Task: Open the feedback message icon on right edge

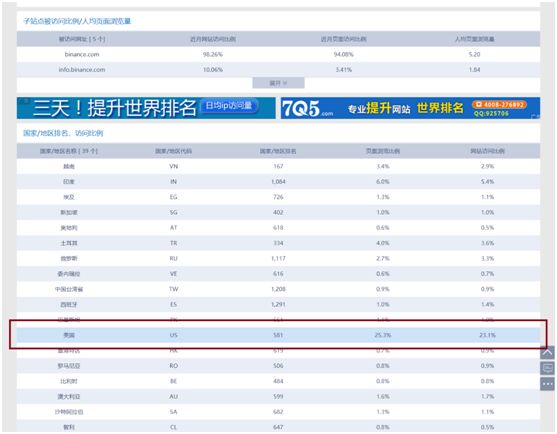Action: [x=547, y=368]
